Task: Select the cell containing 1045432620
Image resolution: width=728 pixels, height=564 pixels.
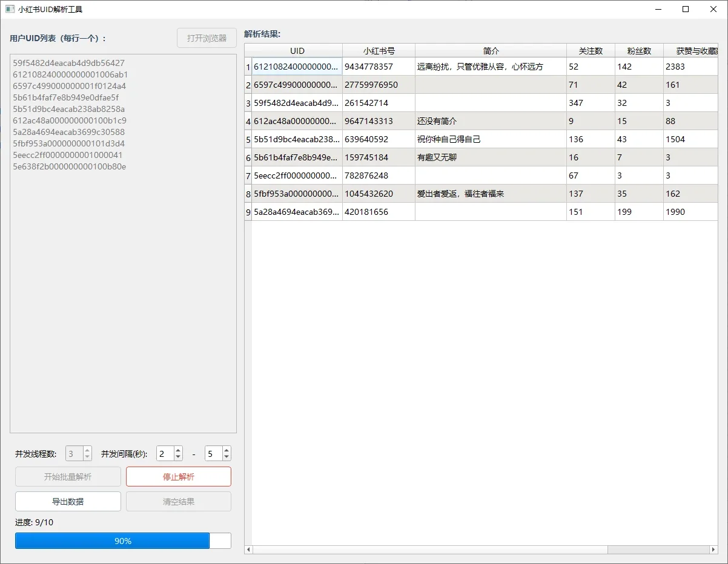Action: [x=379, y=194]
